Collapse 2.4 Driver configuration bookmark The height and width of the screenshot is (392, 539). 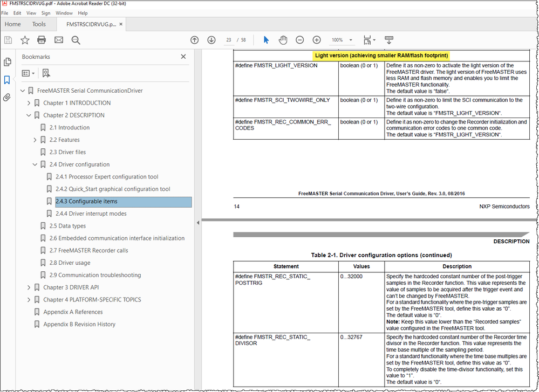(x=35, y=164)
